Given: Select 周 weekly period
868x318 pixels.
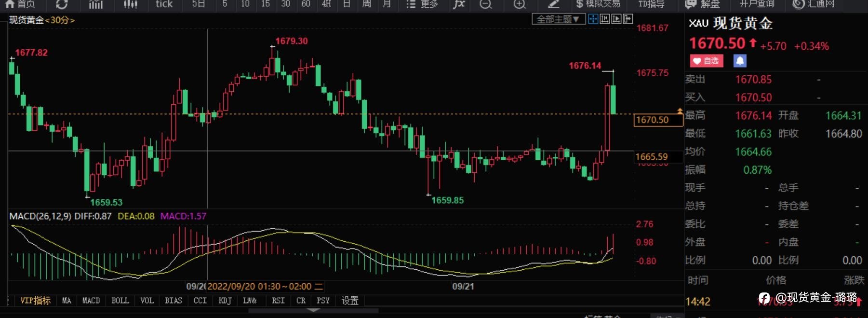Looking at the screenshot, I should click(x=367, y=4).
